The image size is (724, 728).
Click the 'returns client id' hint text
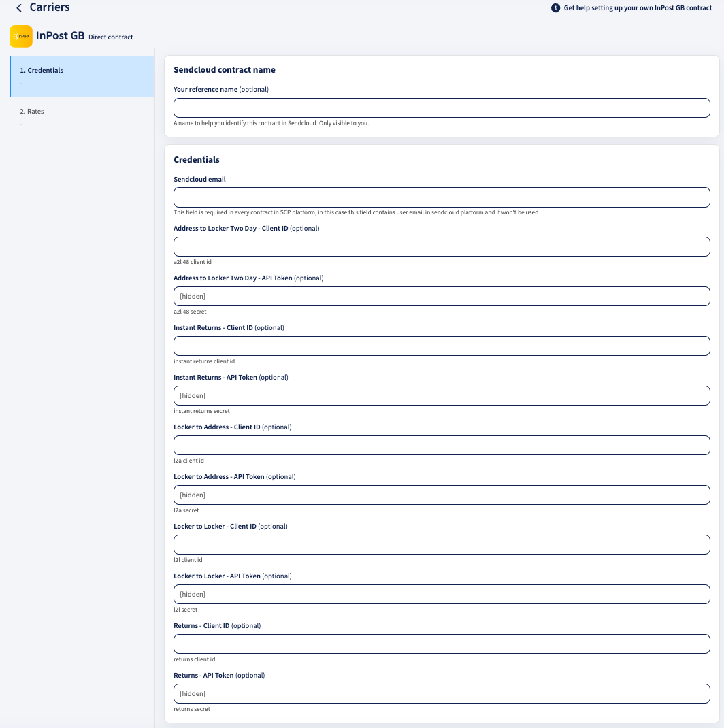(195, 659)
